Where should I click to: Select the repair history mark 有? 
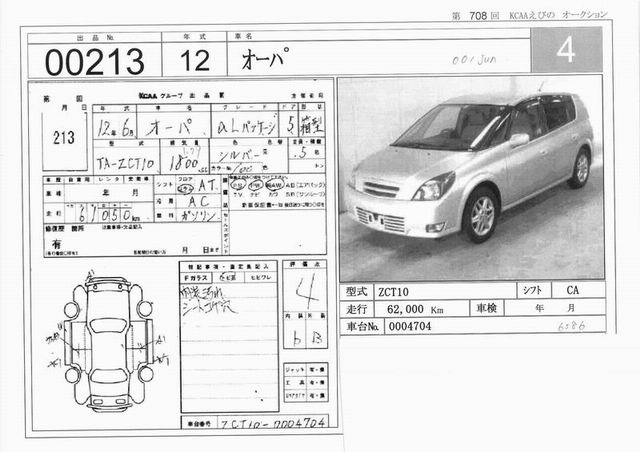[56, 244]
